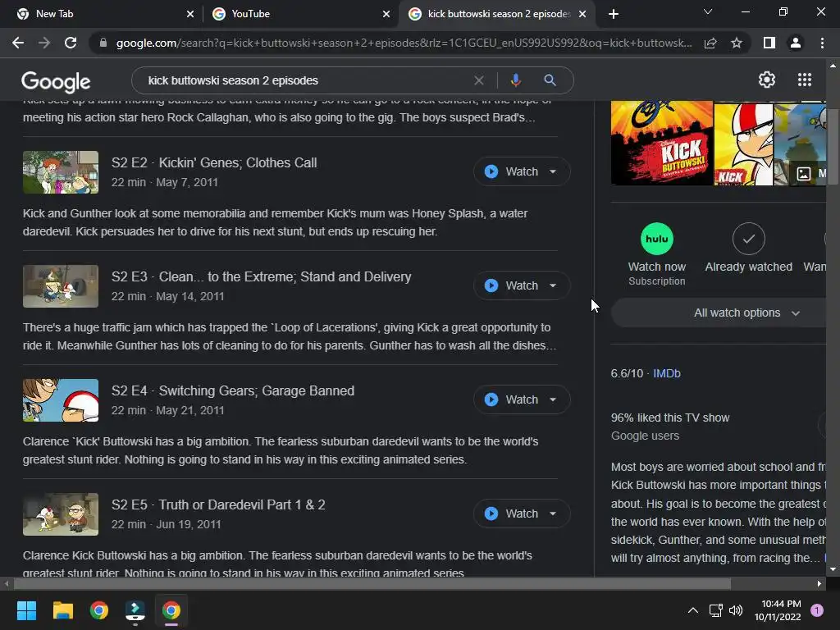Open the S2 E2 episode thumbnail

click(61, 172)
